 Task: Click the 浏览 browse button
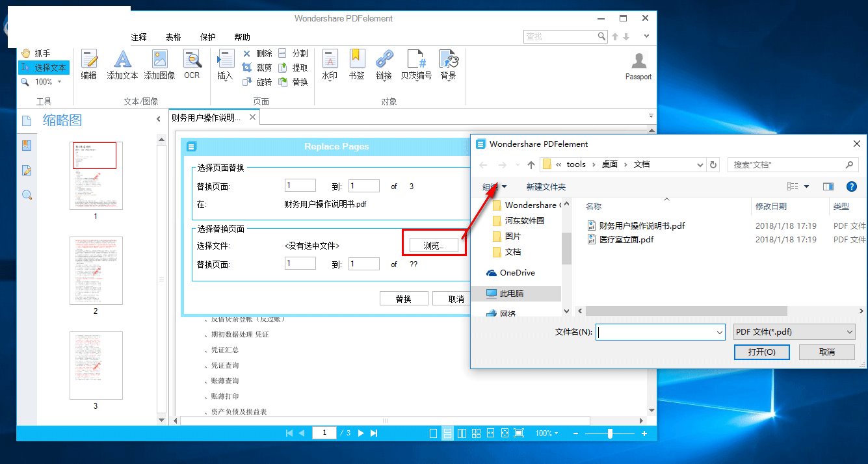pos(434,244)
